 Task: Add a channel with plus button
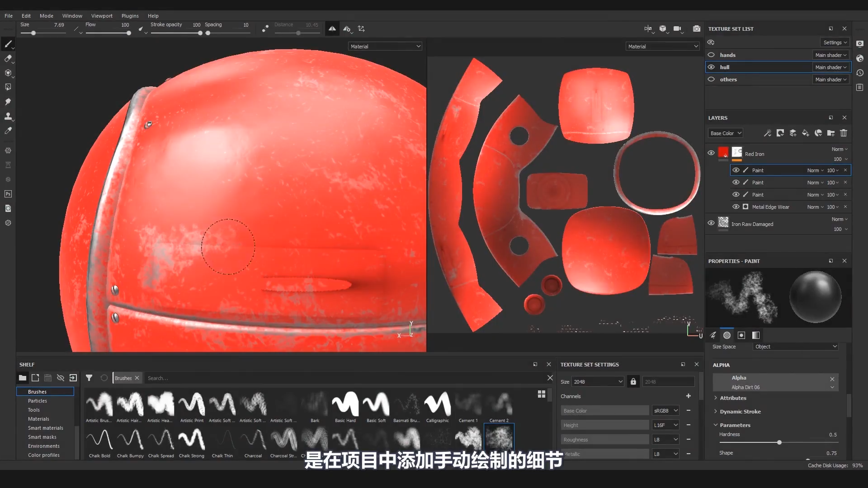point(688,396)
